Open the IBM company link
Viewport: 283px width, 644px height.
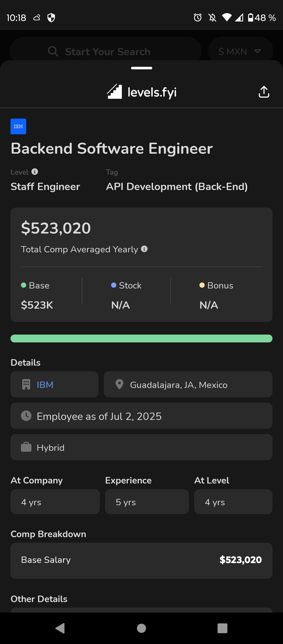tap(45, 385)
